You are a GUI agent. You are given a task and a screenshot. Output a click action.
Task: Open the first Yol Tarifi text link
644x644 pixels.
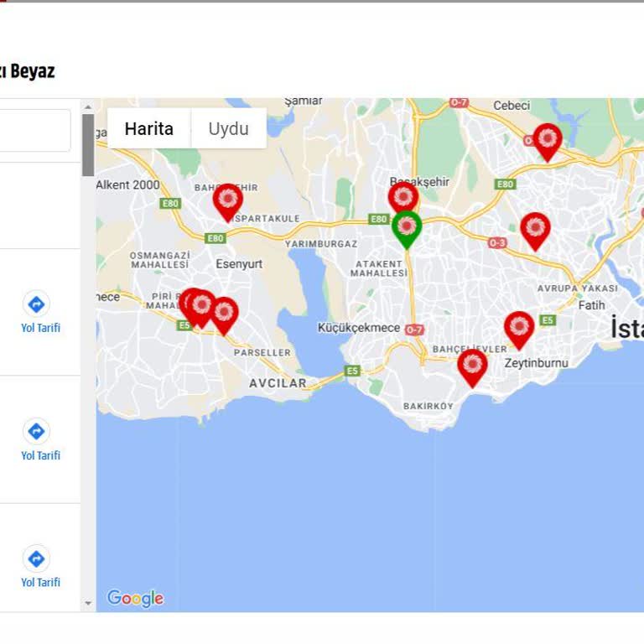click(x=40, y=328)
